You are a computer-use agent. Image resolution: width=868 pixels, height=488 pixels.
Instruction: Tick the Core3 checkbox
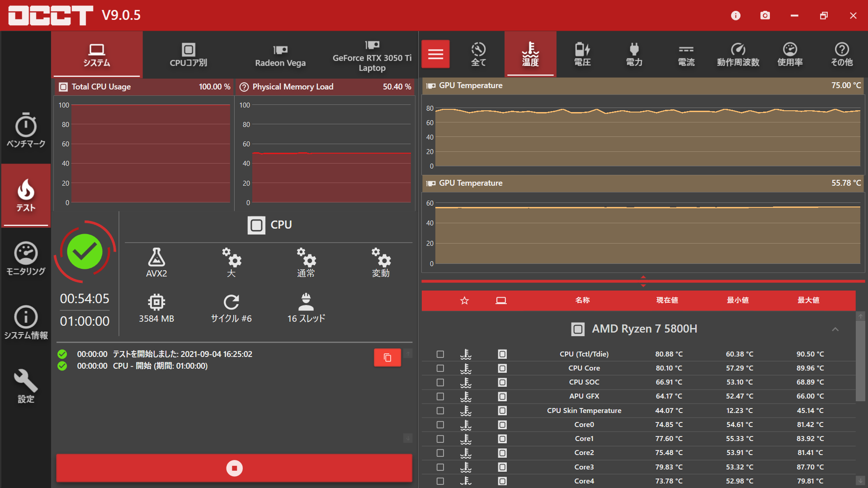tap(440, 467)
